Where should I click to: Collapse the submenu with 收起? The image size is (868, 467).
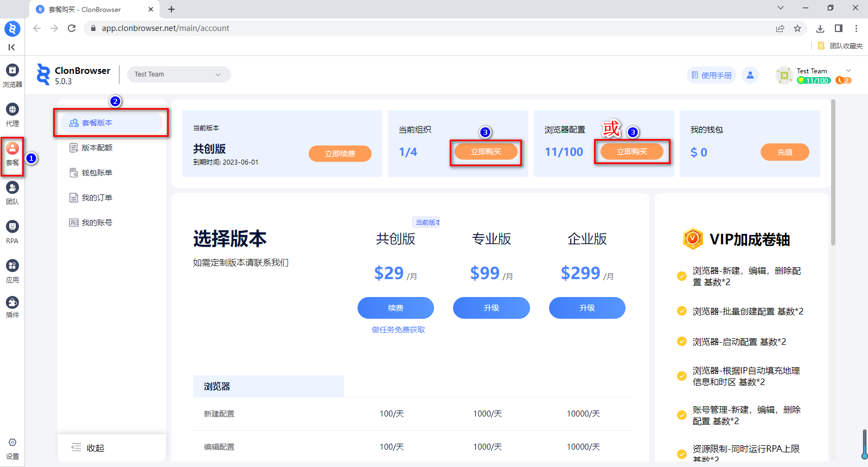[x=88, y=448]
